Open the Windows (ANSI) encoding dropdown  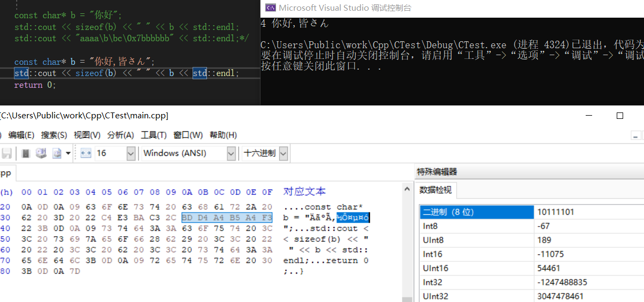(231, 154)
